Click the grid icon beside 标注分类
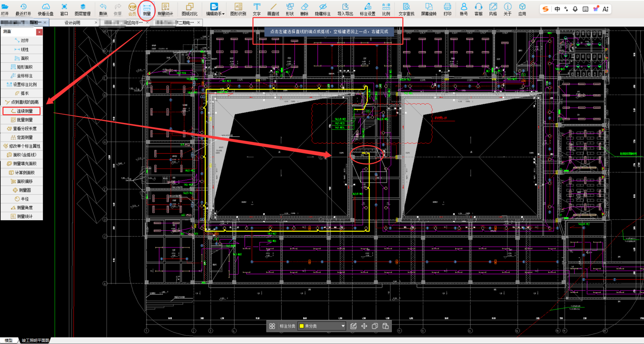 click(272, 326)
